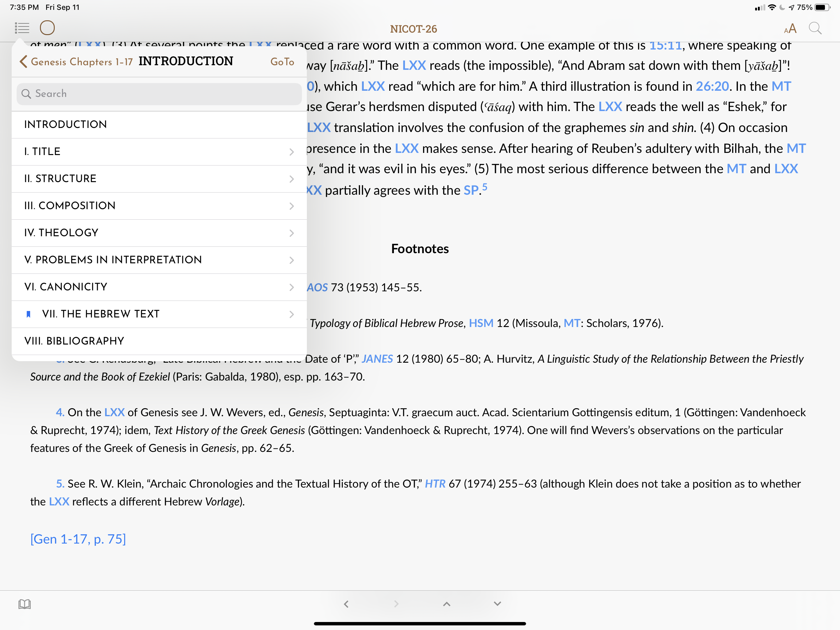Jump to previous section with up chevron
Screen dimensions: 840x630
click(x=446, y=604)
